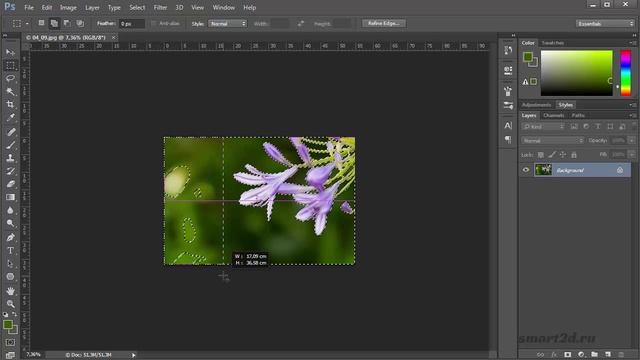Open the Filter menu
This screenshot has width=640, height=360.
(160, 7)
